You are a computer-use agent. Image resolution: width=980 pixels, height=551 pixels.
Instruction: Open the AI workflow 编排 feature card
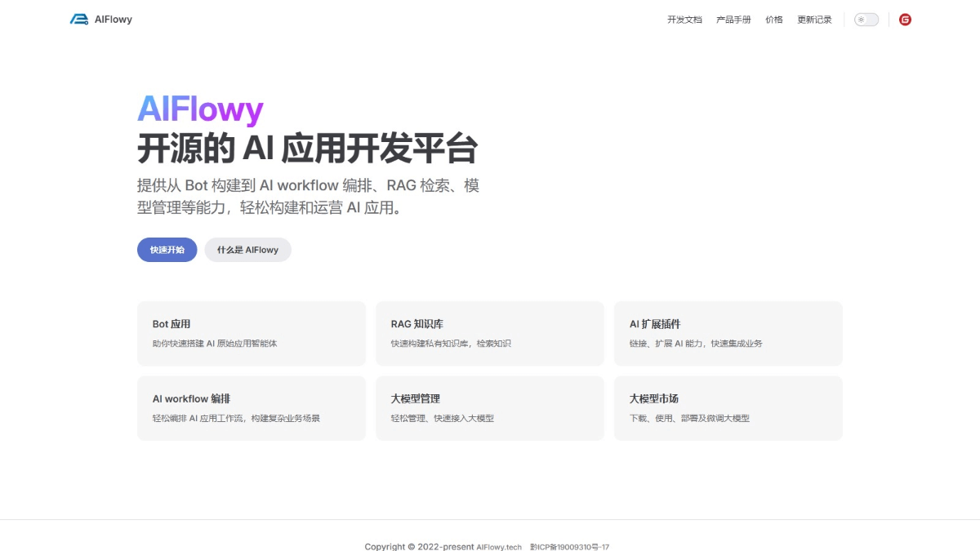tap(252, 408)
